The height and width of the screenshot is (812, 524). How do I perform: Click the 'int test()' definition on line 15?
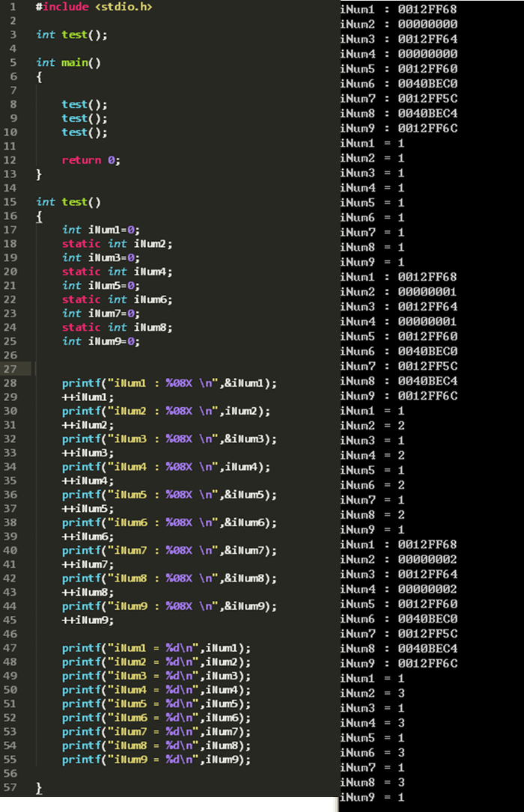coord(68,202)
